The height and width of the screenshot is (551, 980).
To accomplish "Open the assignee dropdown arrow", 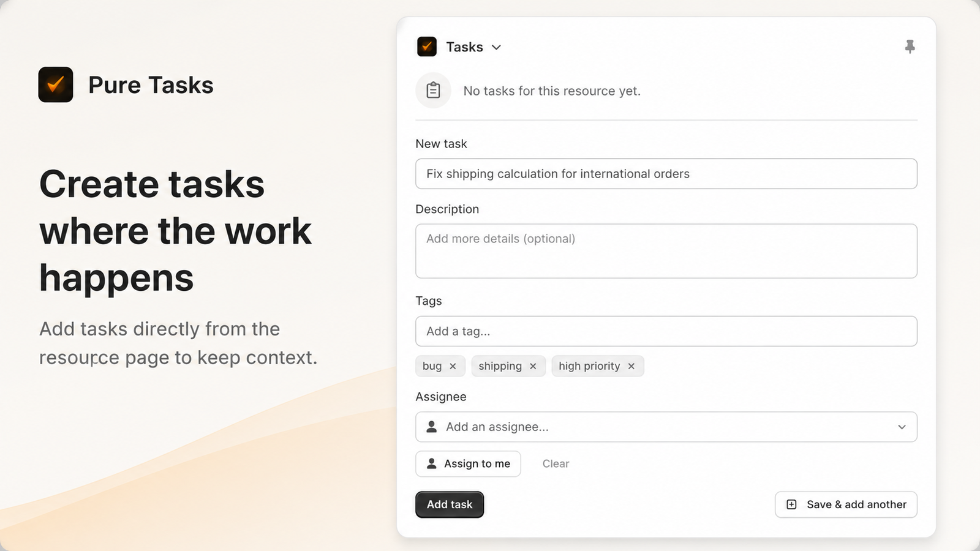I will pyautogui.click(x=902, y=427).
